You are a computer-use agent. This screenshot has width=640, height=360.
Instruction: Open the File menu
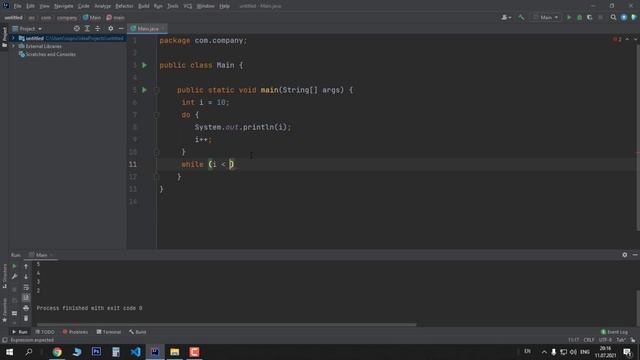[x=18, y=6]
